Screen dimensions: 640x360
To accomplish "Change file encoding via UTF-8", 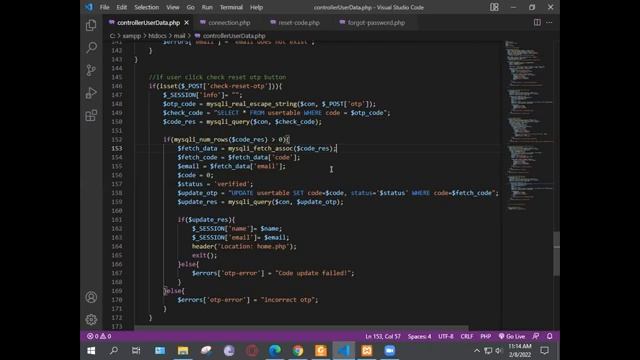I will (x=446, y=336).
